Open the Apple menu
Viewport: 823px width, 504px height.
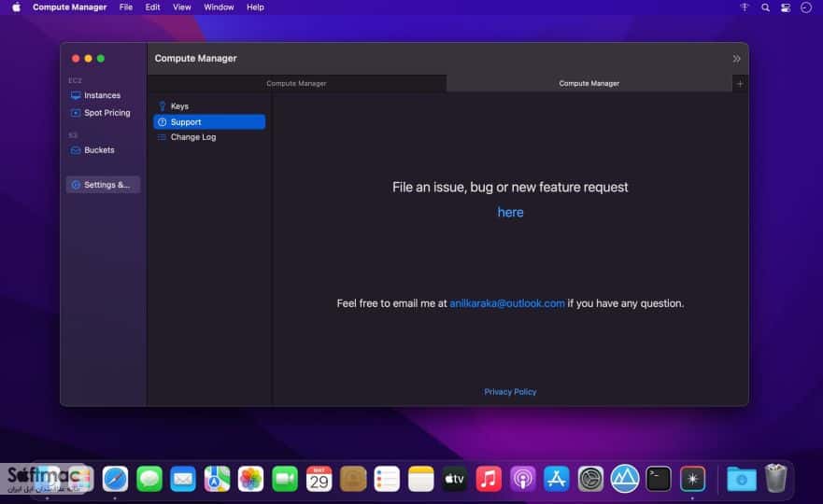pyautogui.click(x=16, y=7)
